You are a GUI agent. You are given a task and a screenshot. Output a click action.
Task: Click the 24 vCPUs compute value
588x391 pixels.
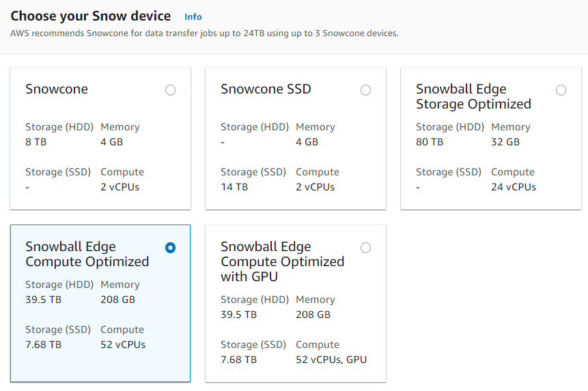[x=514, y=187]
